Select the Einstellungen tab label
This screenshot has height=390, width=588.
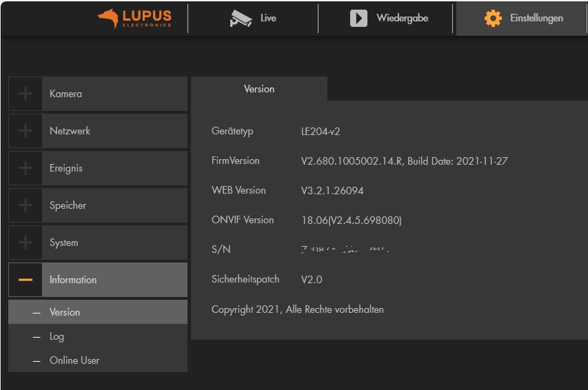(536, 19)
